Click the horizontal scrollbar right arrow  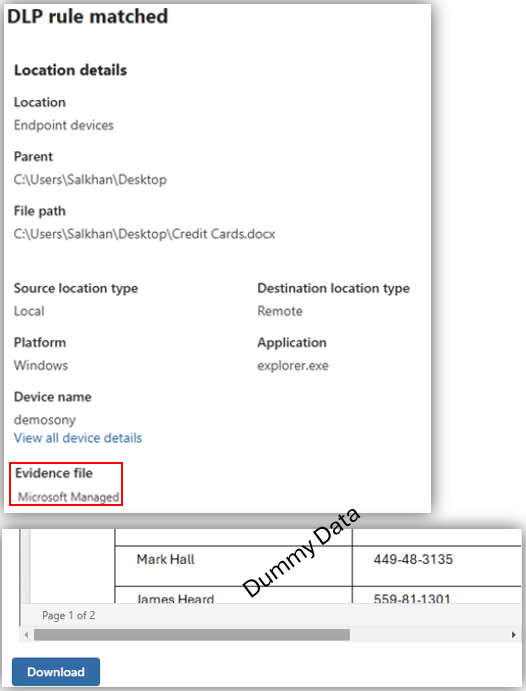point(514,635)
